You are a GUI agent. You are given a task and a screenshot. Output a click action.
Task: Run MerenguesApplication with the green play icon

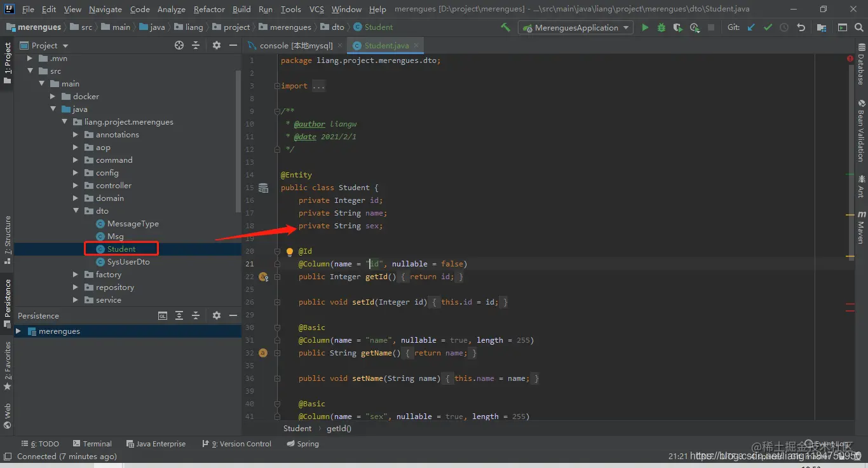pyautogui.click(x=645, y=27)
